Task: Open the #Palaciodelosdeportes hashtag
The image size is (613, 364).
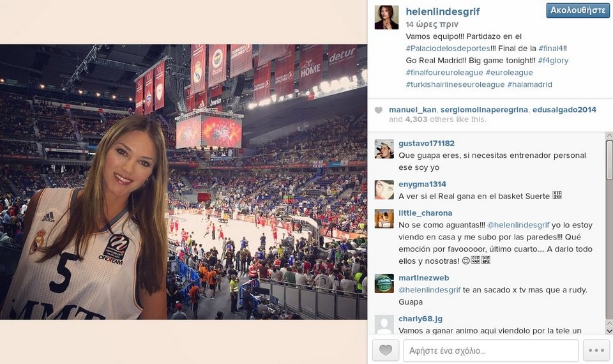Action: pyautogui.click(x=448, y=49)
